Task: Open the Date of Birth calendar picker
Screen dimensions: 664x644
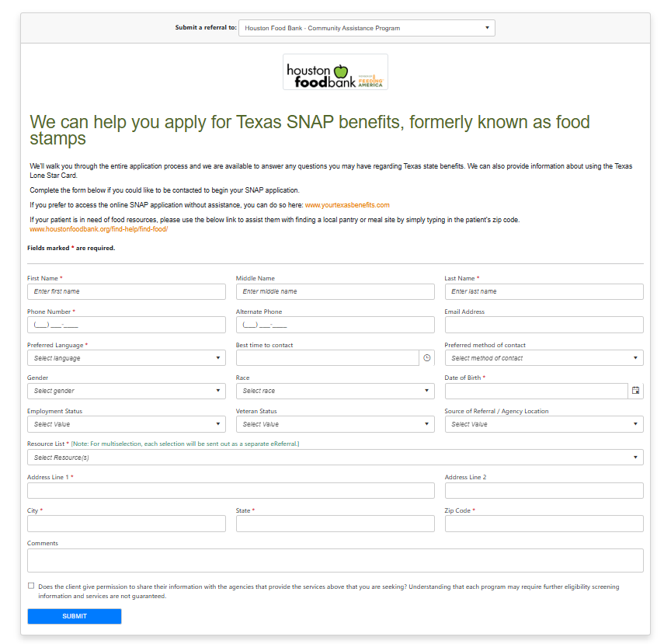Action: pyautogui.click(x=635, y=391)
